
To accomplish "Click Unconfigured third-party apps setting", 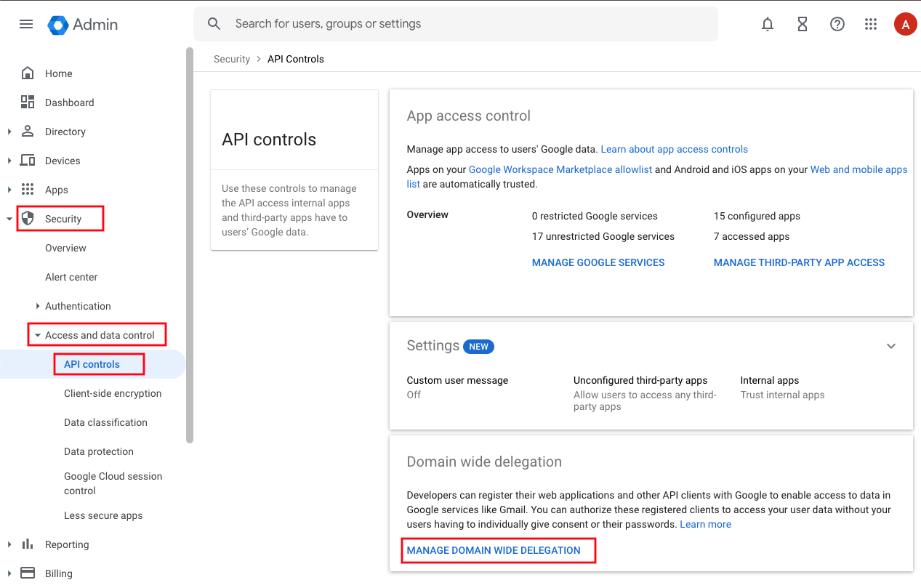I will (x=645, y=393).
